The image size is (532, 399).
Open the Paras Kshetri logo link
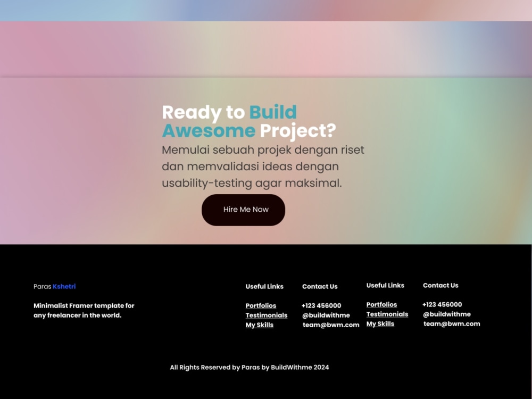click(x=55, y=286)
